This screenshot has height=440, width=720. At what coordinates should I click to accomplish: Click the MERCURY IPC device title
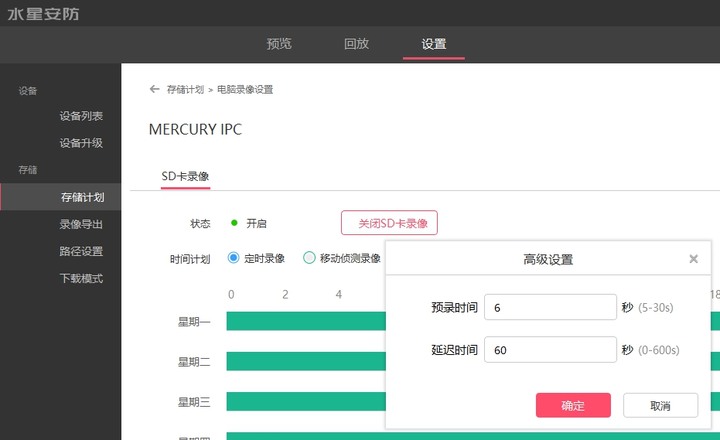[195, 130]
